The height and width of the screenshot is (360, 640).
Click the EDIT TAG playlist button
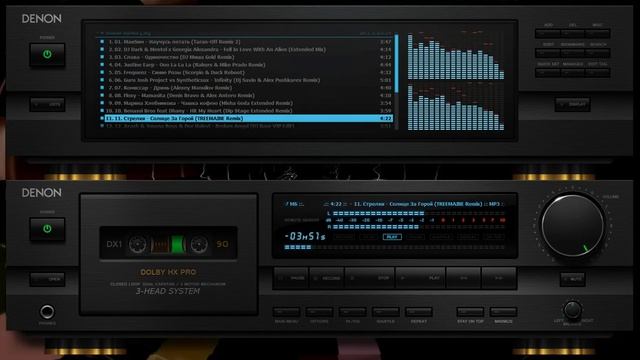pyautogui.click(x=598, y=72)
